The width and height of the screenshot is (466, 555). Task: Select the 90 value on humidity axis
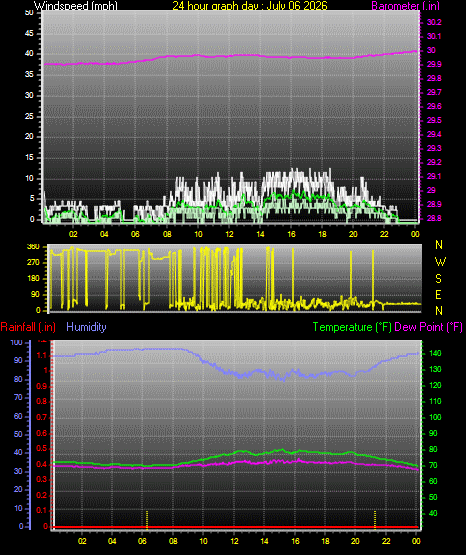click(x=18, y=360)
